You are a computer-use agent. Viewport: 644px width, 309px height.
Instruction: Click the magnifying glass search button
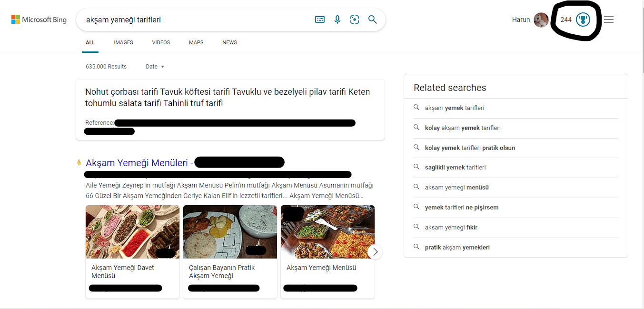(x=373, y=20)
